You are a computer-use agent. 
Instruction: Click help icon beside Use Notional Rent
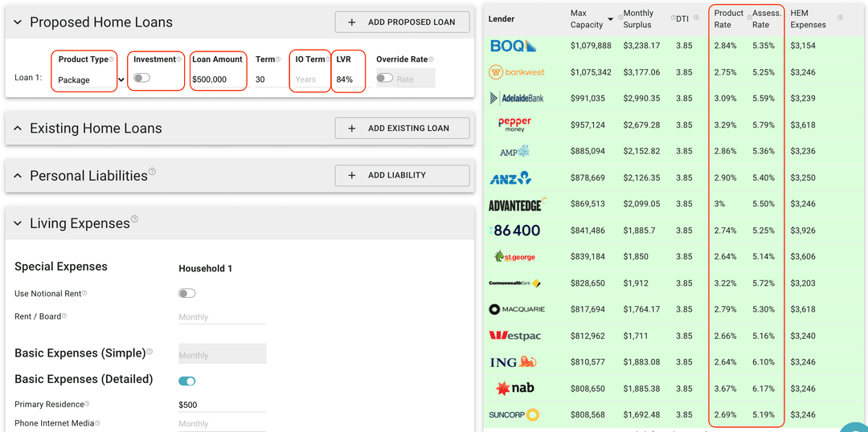pyautogui.click(x=84, y=293)
